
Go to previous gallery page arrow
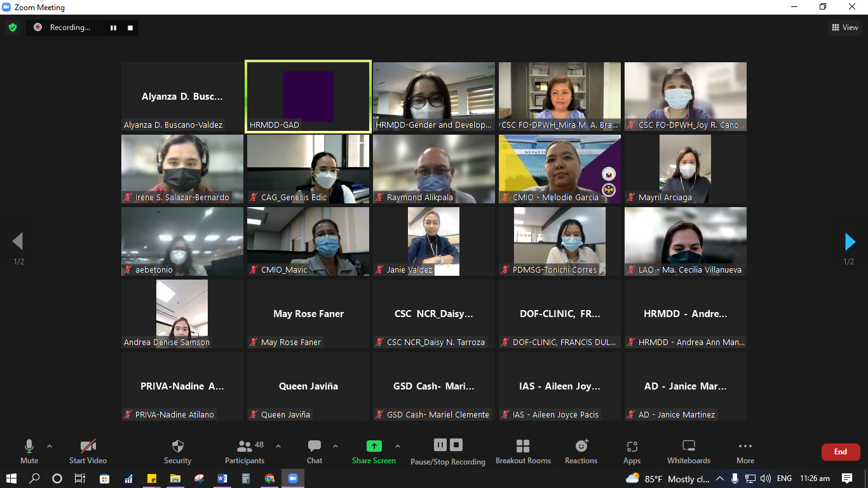18,241
